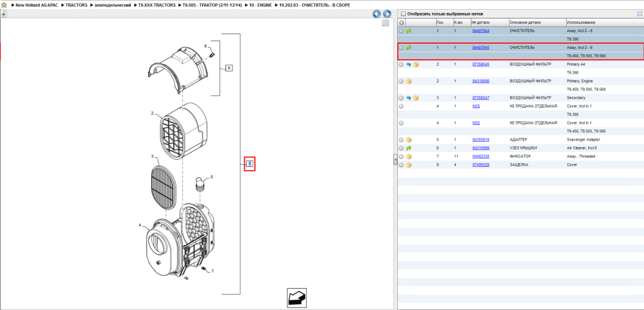The height and width of the screenshot is (310, 644).
Task: Click the box icon for part 87356547
Action: click(415, 98)
